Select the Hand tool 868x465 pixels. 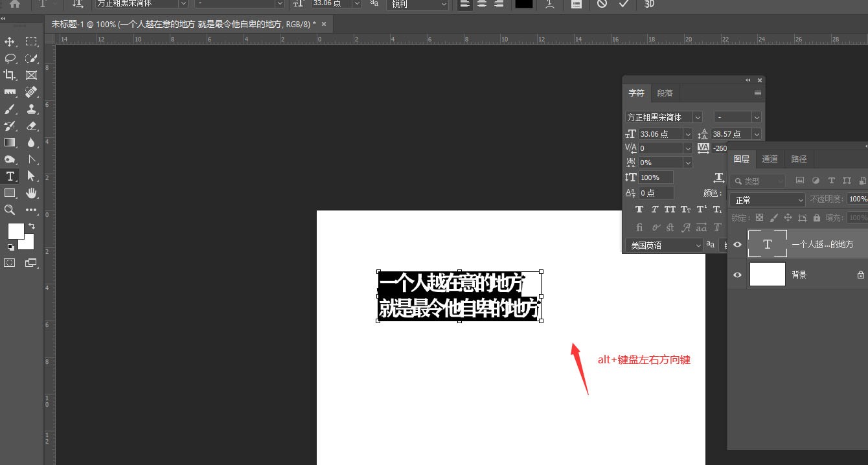point(31,193)
